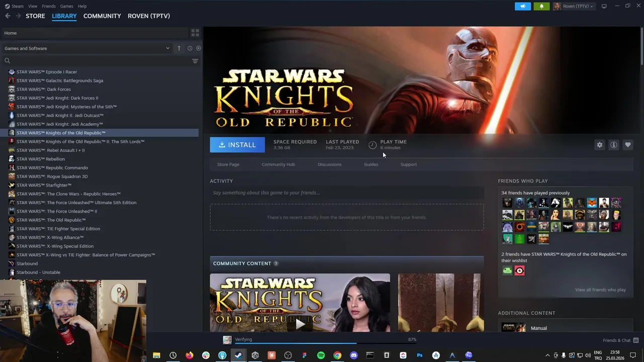The width and height of the screenshot is (644, 362).
Task: Add game to favorites heart icon
Action: tap(628, 145)
